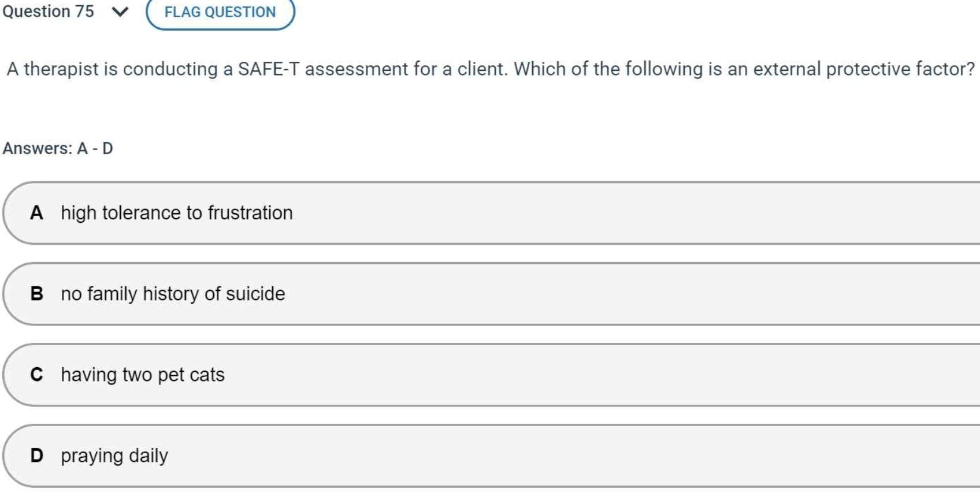The image size is (980, 493).
Task: Choose answer D praying daily
Action: point(491,455)
